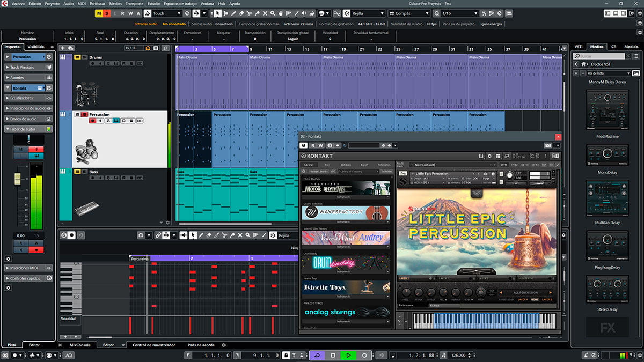
Task: Open settings gear next to Pads de acorde tab
Action: [x=224, y=345]
